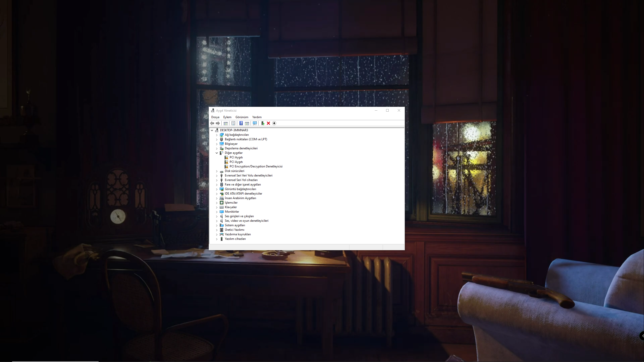Image resolution: width=644 pixels, height=362 pixels.
Task: Select the Monitörler tree item
Action: [232, 212]
